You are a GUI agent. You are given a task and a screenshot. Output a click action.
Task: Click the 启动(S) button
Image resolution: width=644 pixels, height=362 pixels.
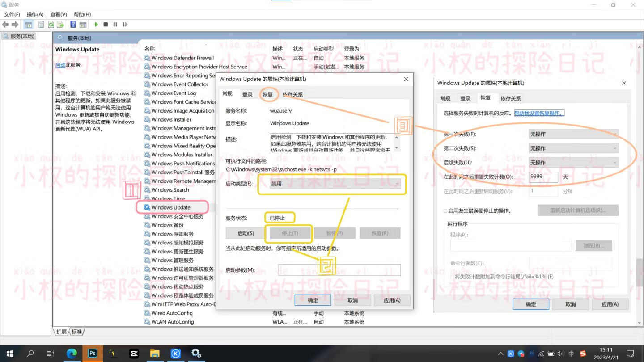pyautogui.click(x=246, y=233)
